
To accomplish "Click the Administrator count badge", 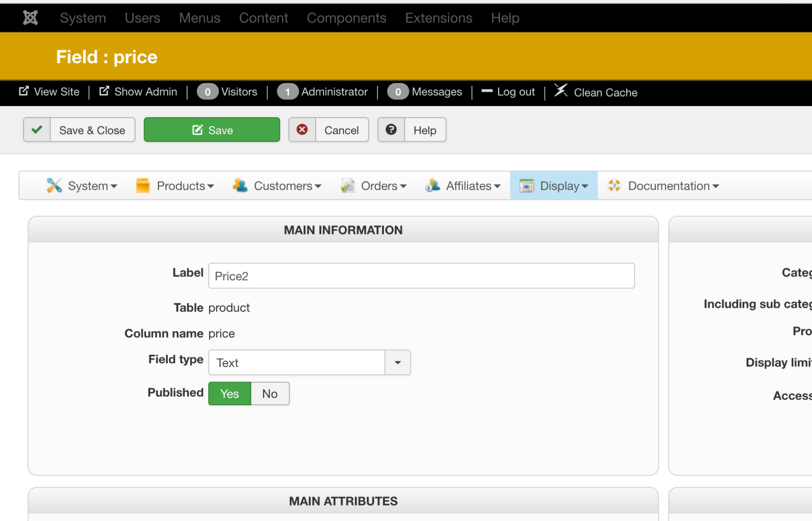I will (288, 92).
